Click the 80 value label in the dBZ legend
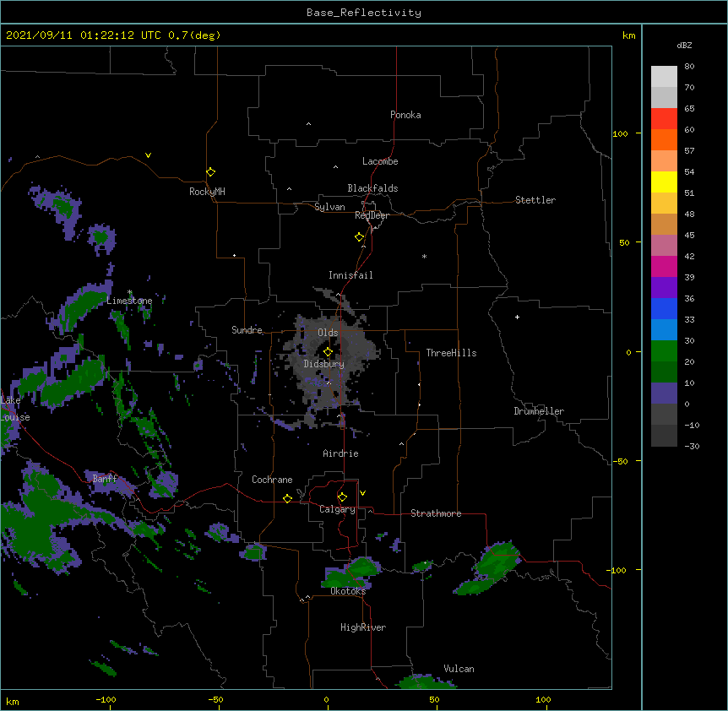Screen dimensions: 728x711 click(689, 67)
